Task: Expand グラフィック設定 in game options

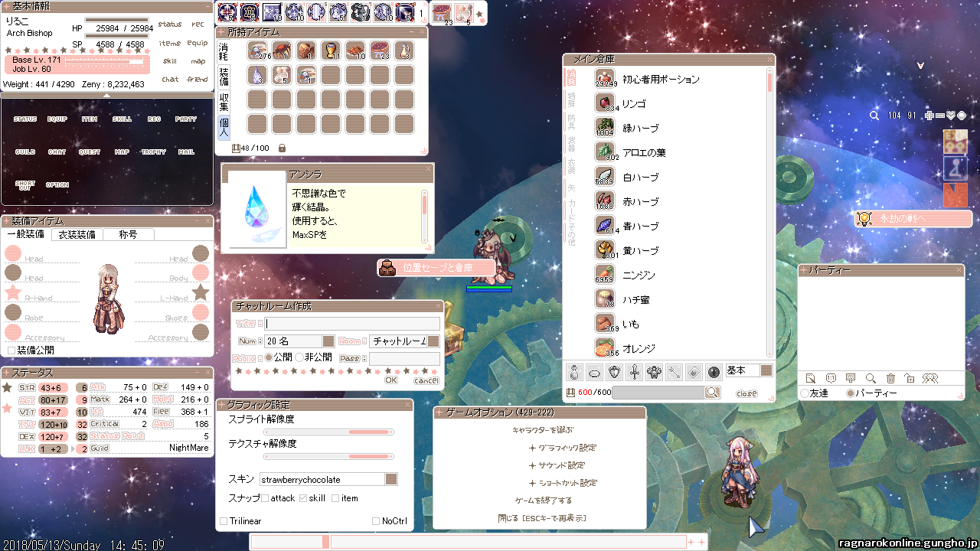Action: coord(562,448)
